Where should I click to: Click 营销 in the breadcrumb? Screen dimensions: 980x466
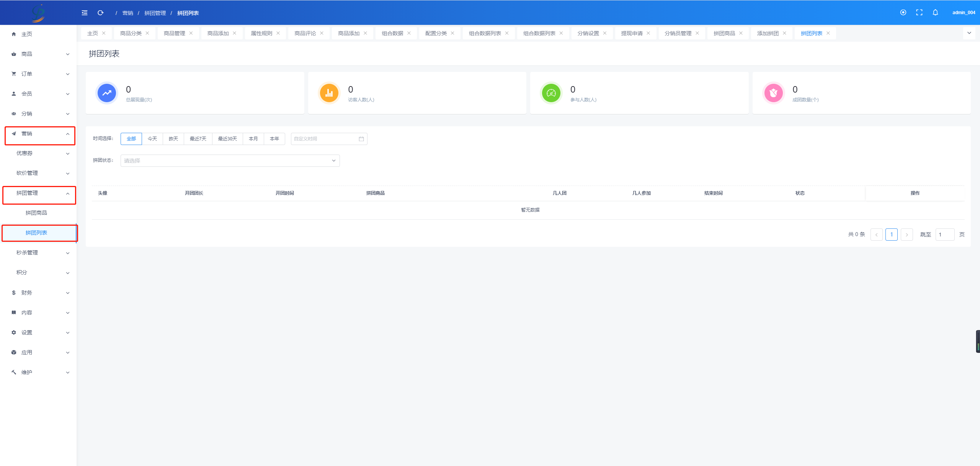pos(127,13)
